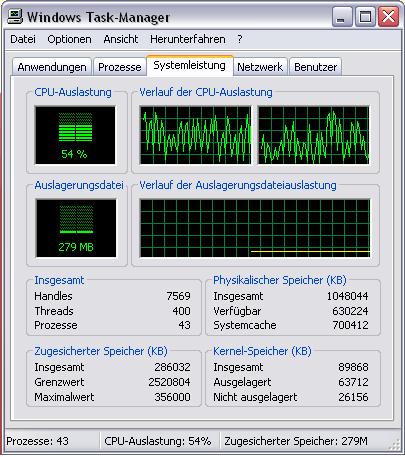Select the Systemleistung tab
Image resolution: width=405 pixels, height=457 pixels.
click(x=189, y=66)
